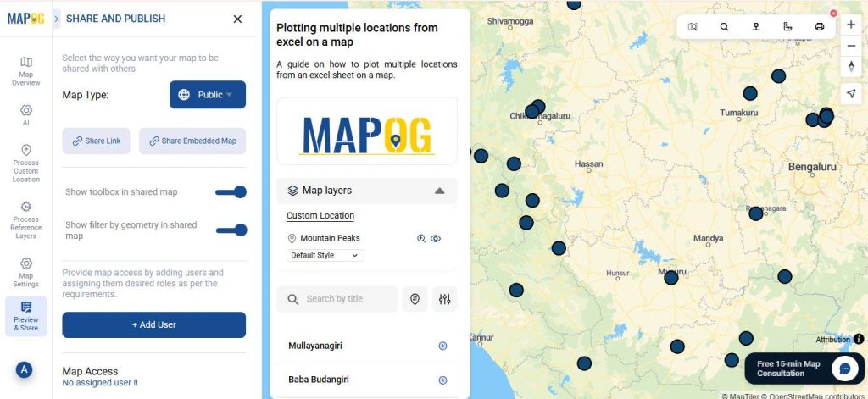Viewport: 868px width, 399px height.
Task: Open Process Custom Location in the sidebar
Action: (26, 163)
